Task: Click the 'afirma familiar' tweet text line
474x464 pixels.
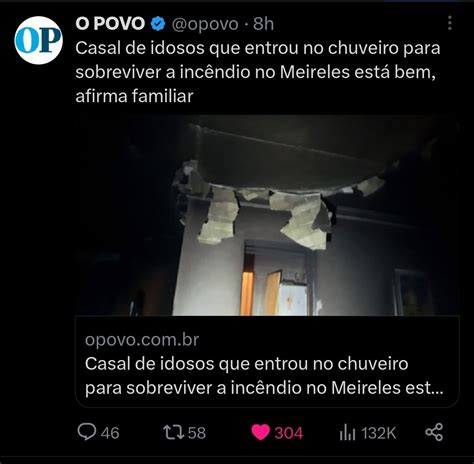Action: pos(134,96)
